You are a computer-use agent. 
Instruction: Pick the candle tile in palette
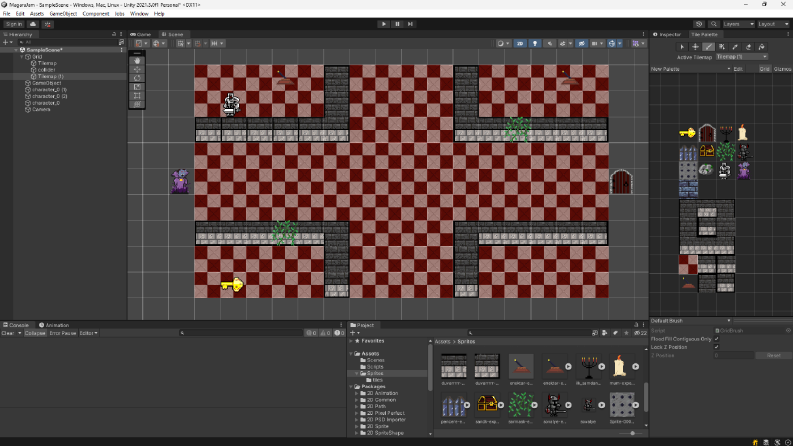(742, 132)
